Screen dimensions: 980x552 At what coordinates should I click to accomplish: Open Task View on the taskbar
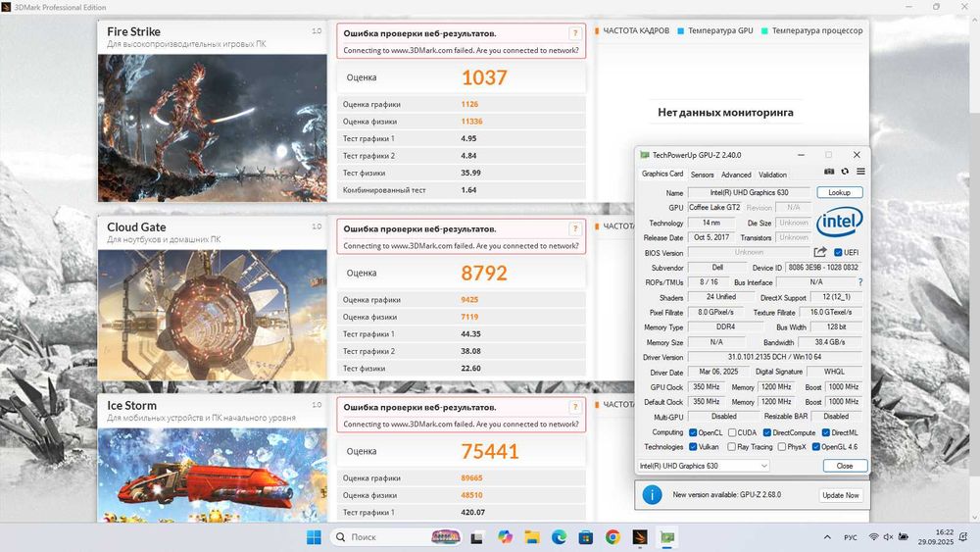(x=477, y=537)
